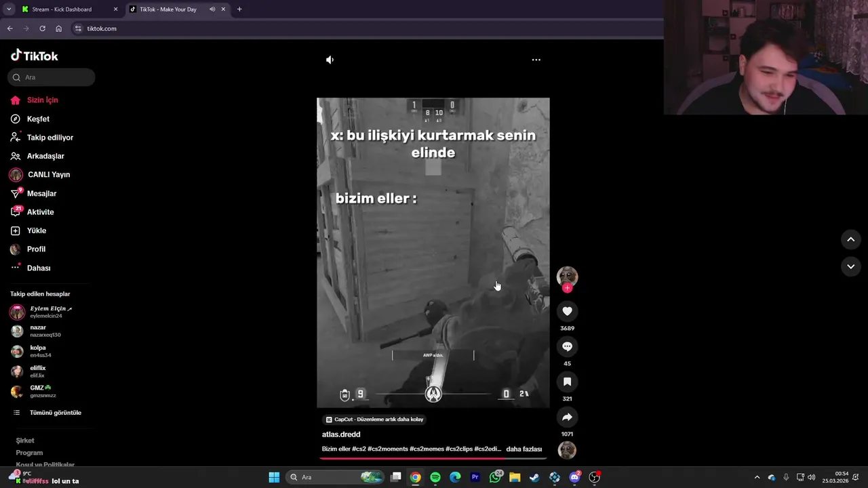Click the TikTok logo
The width and height of the screenshot is (868, 488).
pyautogui.click(x=35, y=56)
